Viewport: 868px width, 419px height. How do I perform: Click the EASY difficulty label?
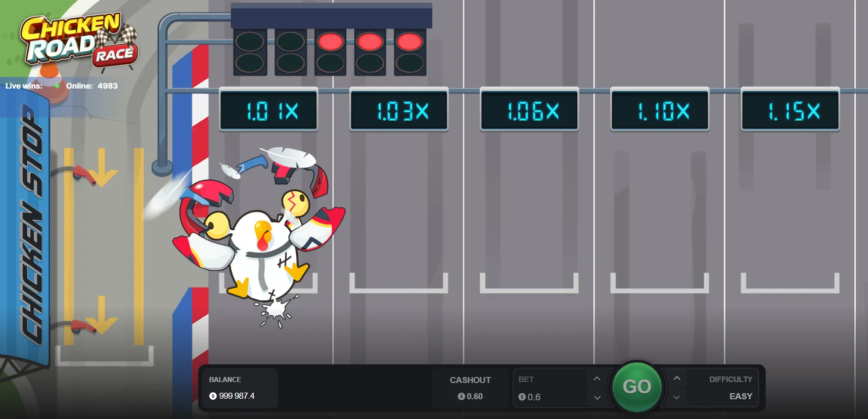coord(741,396)
